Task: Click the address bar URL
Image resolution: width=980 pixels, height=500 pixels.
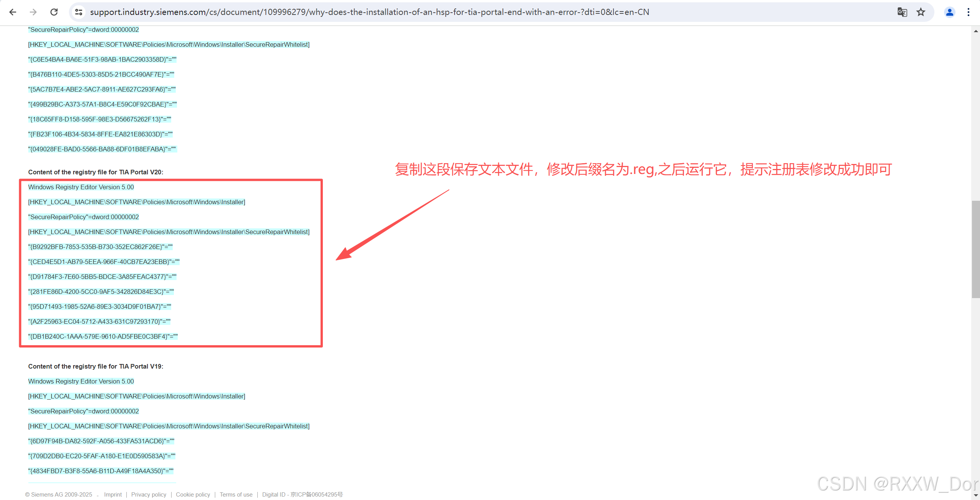Action: point(369,12)
